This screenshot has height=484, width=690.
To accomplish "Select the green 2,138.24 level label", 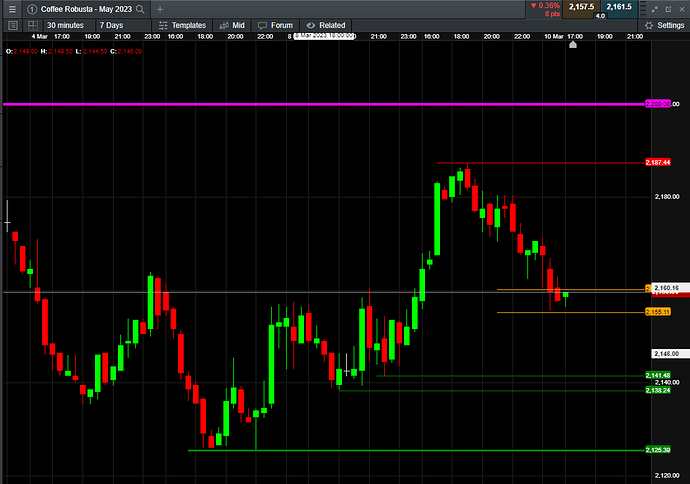I will 658,390.
